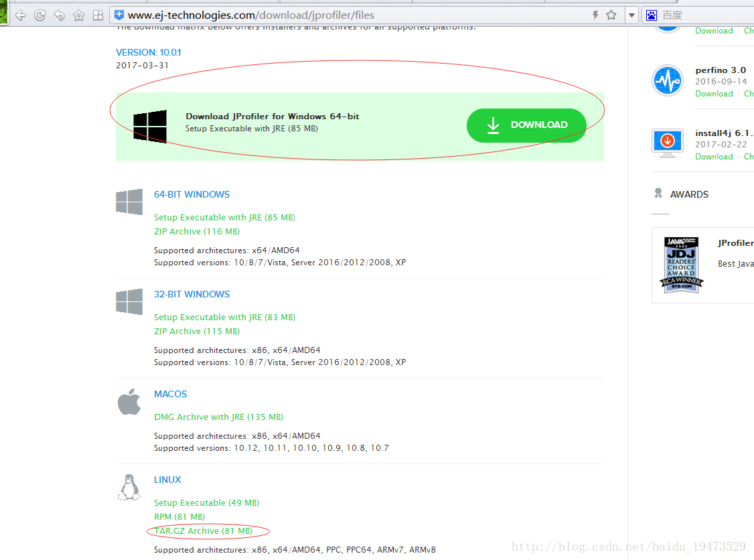
Task: Click the JDJ Readers Choice Award badge
Action: pos(682,265)
